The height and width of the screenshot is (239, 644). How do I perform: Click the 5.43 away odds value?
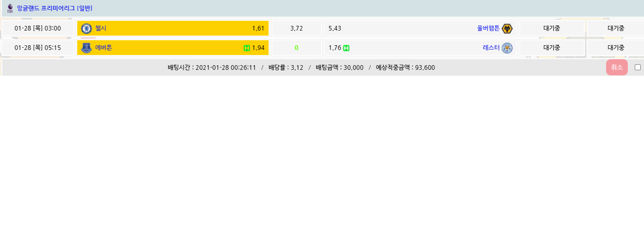pos(335,29)
